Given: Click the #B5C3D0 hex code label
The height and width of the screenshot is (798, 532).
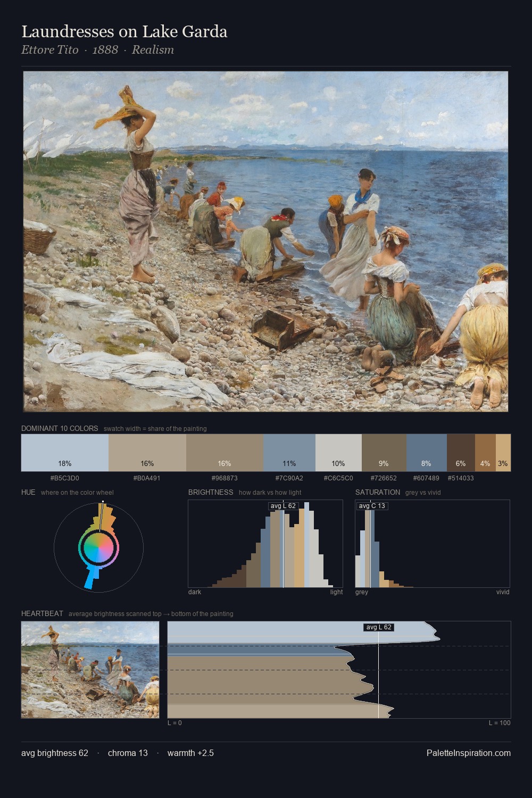Looking at the screenshot, I should [65, 478].
